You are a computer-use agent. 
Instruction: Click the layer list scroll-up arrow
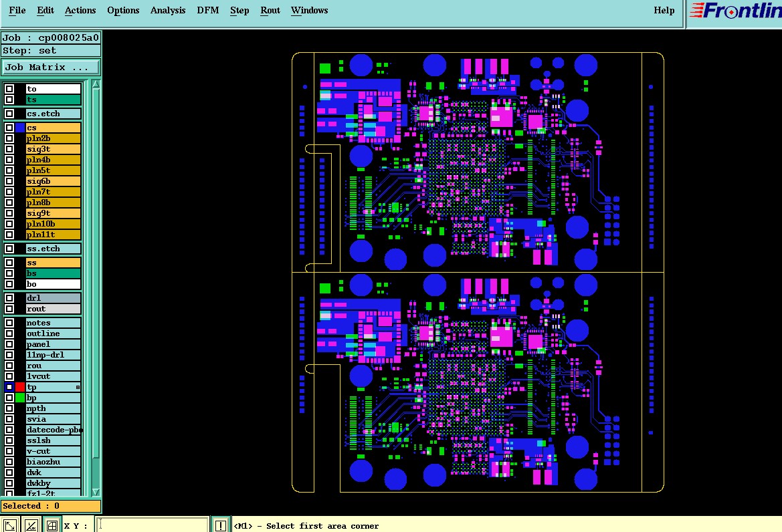click(96, 85)
